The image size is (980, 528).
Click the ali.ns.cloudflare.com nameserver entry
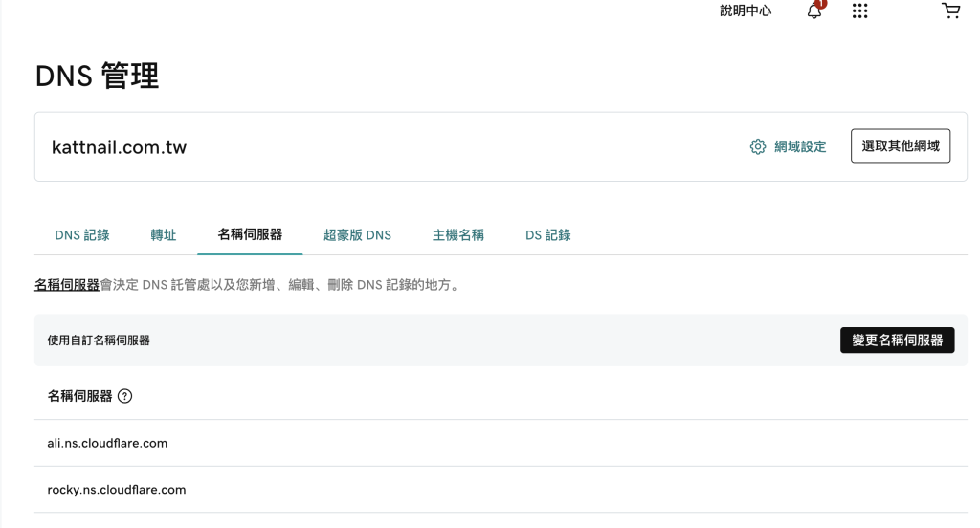coord(107,444)
